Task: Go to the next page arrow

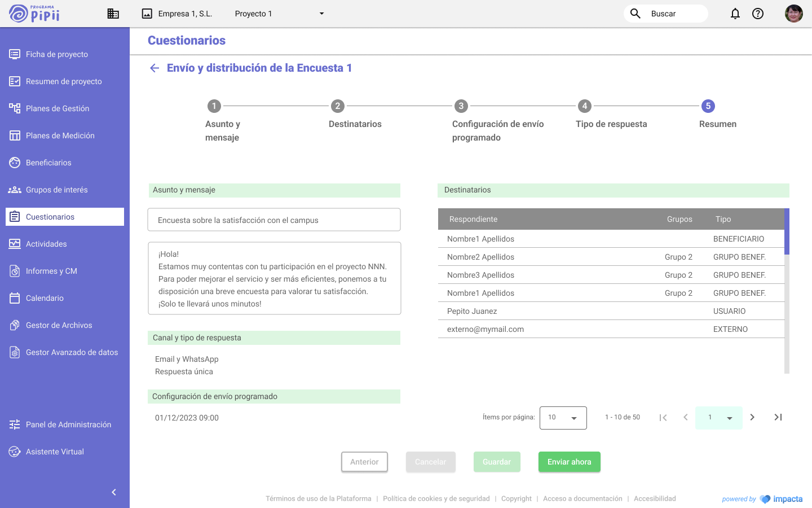Action: click(752, 418)
